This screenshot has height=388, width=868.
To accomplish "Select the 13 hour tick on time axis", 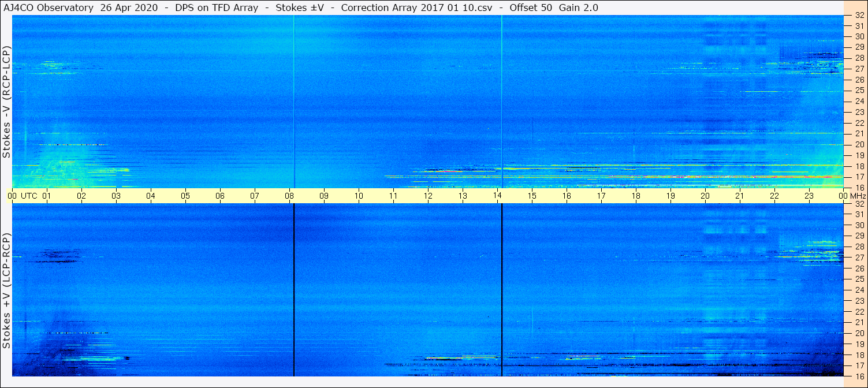I will click(x=463, y=196).
